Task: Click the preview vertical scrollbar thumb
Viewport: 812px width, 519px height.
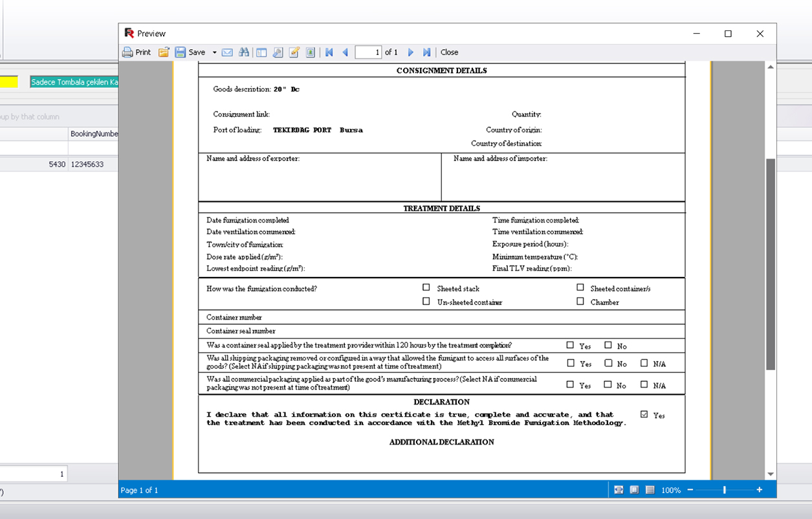Action: (x=770, y=264)
